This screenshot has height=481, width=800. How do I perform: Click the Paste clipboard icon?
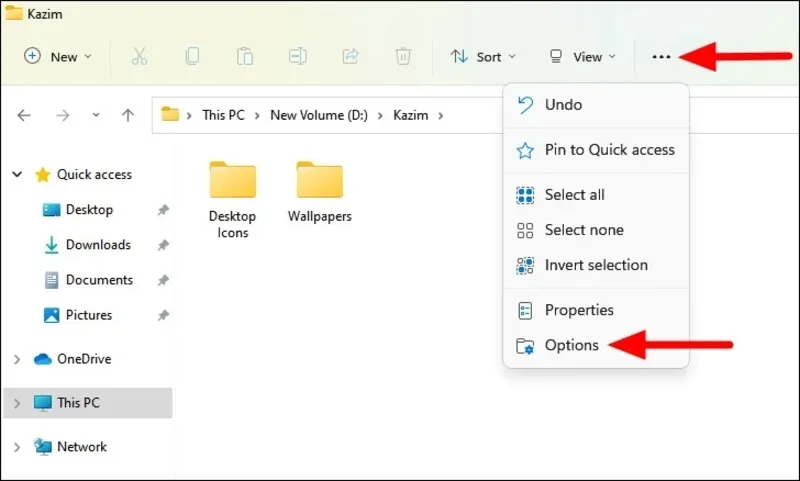pyautogui.click(x=245, y=56)
